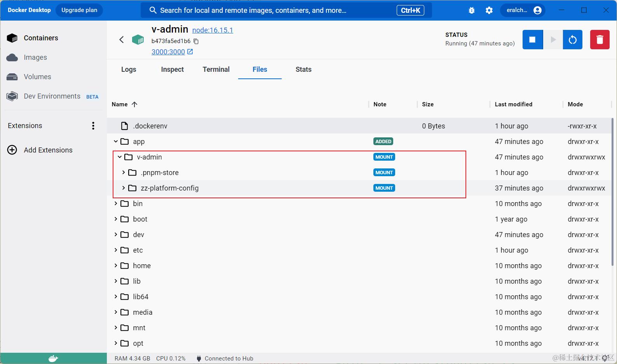Sort by Last modified column header
This screenshot has width=617, height=364.
513,104
